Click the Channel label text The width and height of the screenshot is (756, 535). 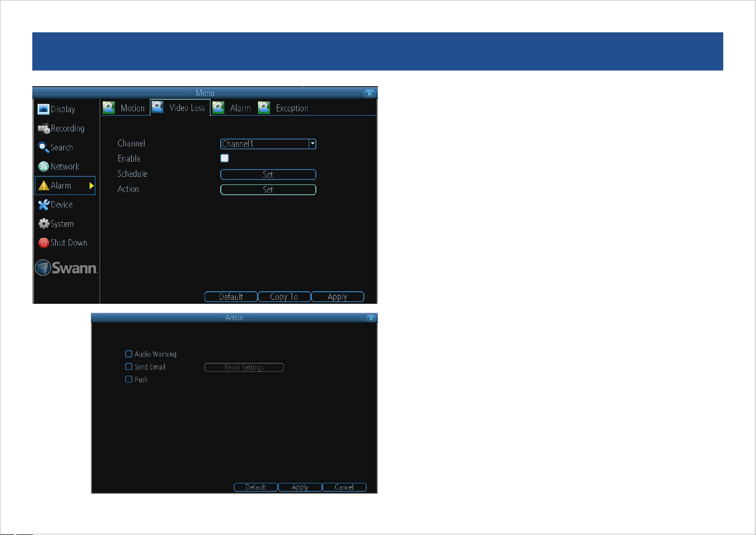tap(131, 143)
